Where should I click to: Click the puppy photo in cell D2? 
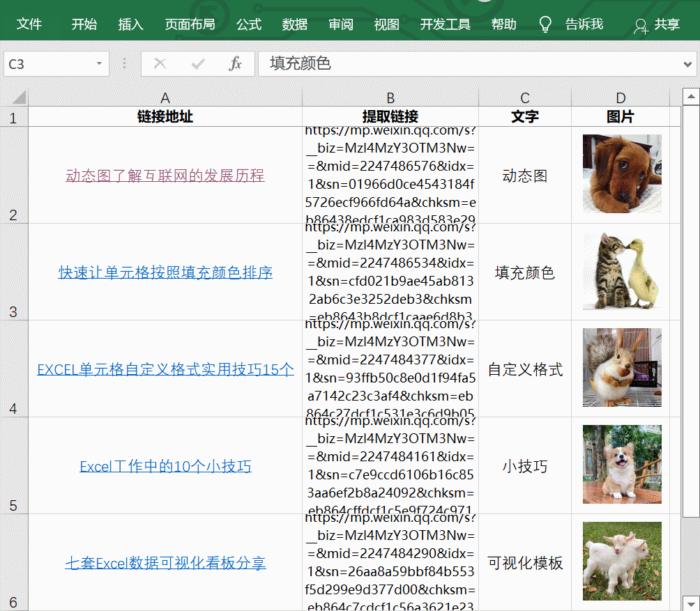click(621, 175)
